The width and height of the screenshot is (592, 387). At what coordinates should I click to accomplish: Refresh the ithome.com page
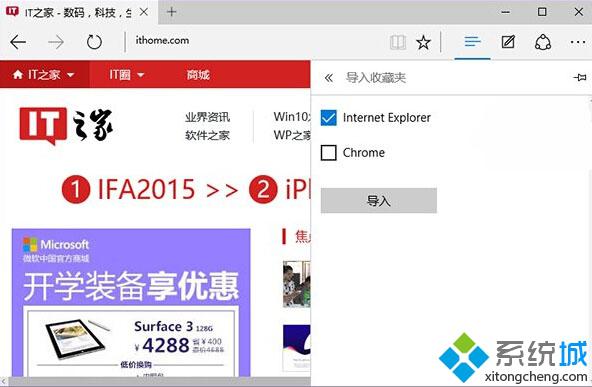(94, 42)
